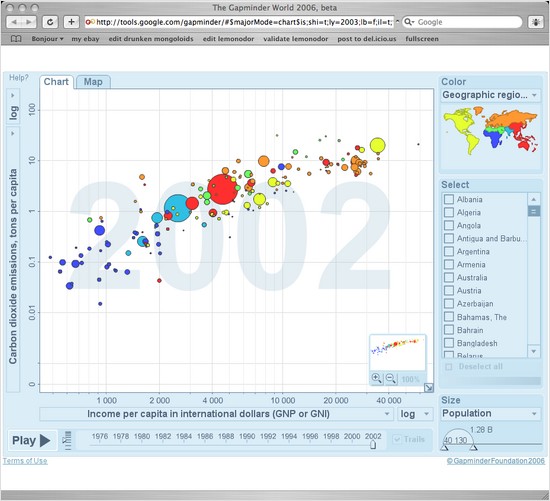Click the browser Forward arrow button
550x501 pixels.
pyautogui.click(x=29, y=22)
